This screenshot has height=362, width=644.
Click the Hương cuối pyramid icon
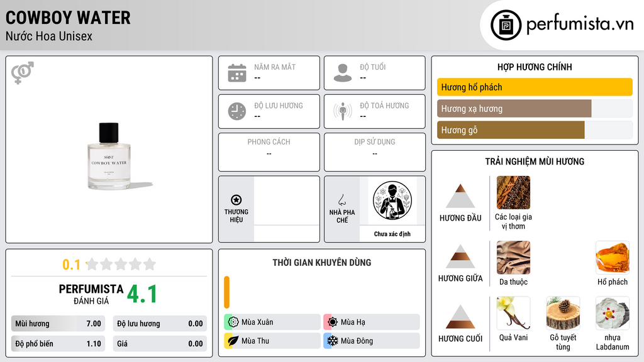[460, 317]
